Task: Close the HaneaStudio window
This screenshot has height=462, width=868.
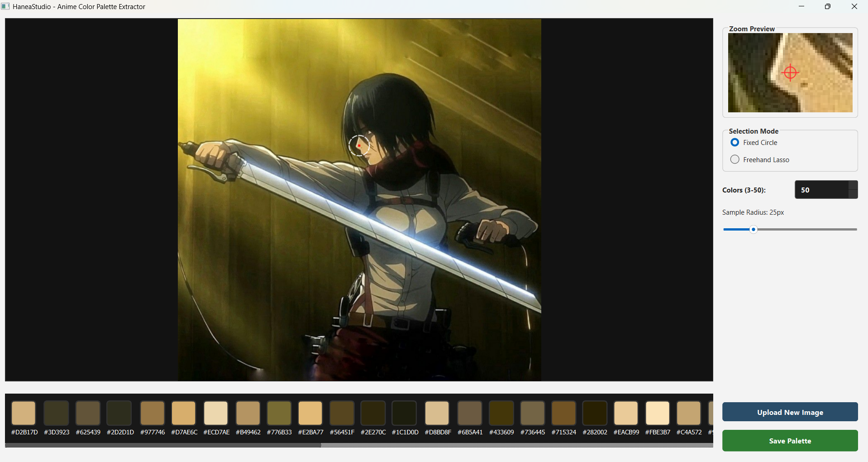Action: pos(854,6)
